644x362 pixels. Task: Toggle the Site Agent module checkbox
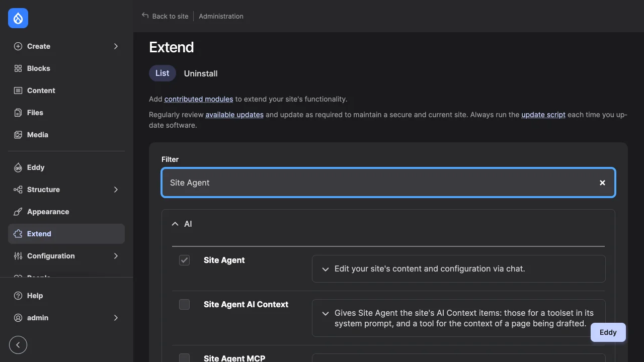pos(185,260)
